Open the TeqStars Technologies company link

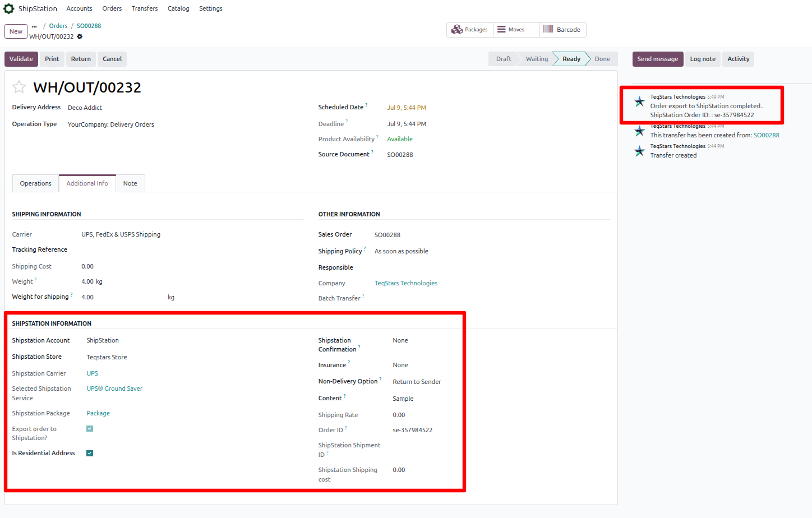pos(406,283)
